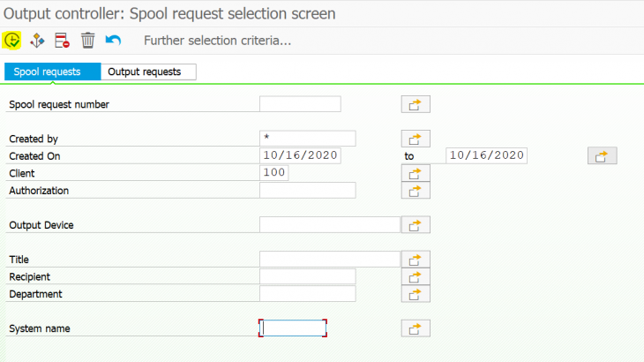
Task: Open multiple selection for System name
Action: pos(416,328)
